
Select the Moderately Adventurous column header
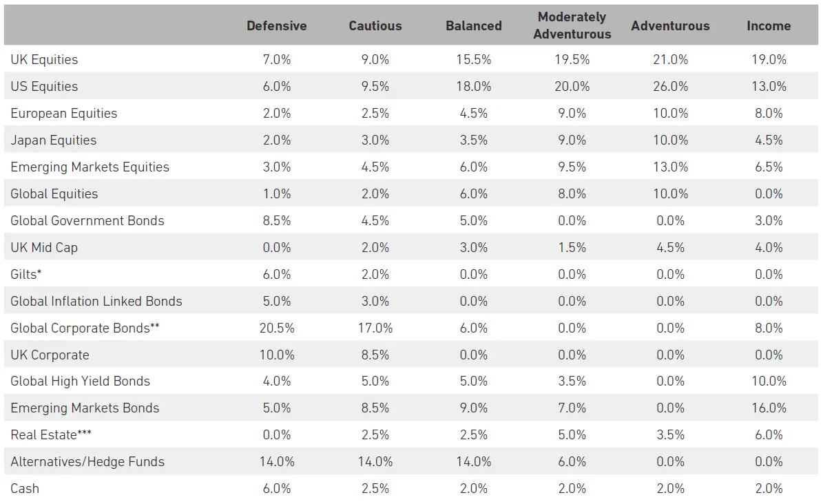(572, 25)
